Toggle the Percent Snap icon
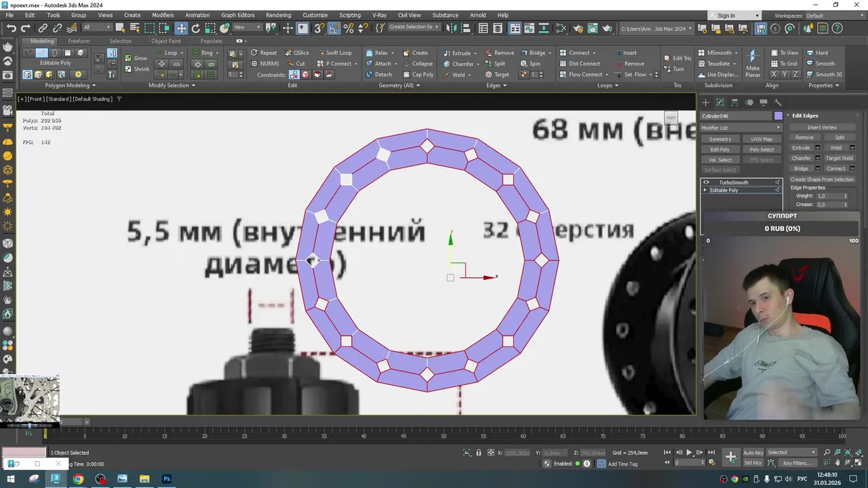Image resolution: width=868 pixels, height=488 pixels. (x=349, y=28)
